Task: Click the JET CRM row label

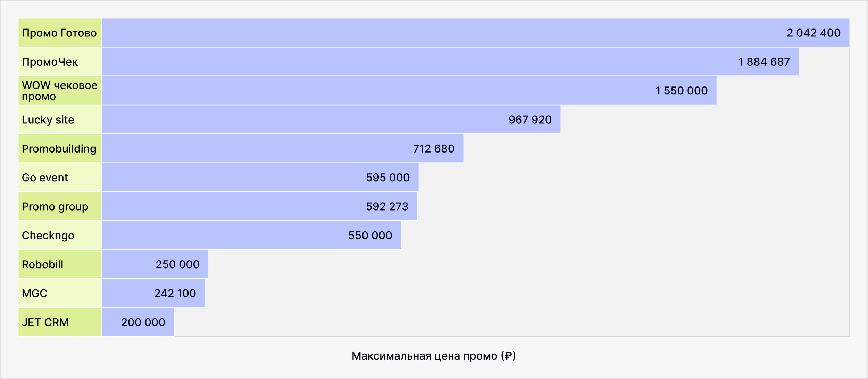Action: point(59,322)
